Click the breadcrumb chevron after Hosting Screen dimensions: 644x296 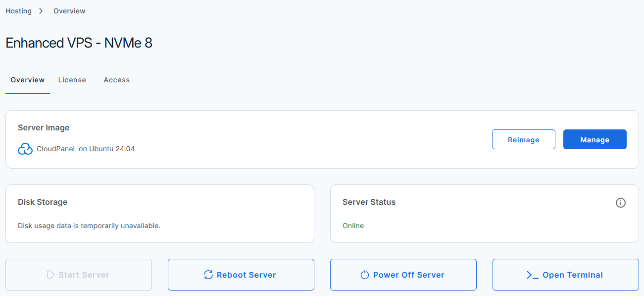(x=42, y=11)
